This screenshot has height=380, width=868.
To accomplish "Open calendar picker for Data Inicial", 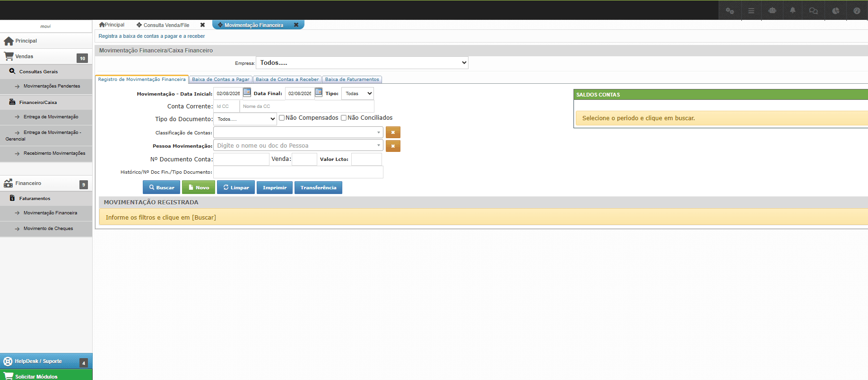I will click(247, 92).
